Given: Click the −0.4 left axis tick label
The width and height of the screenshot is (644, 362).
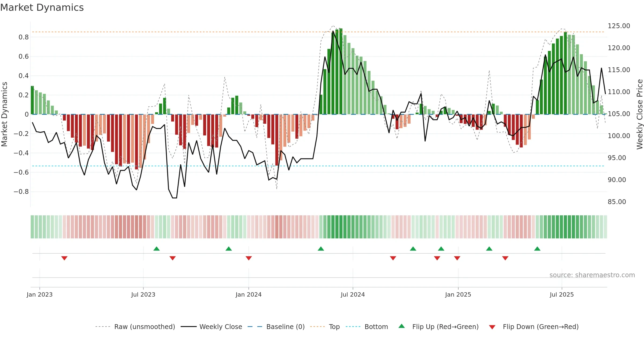Looking at the screenshot, I should [21, 153].
